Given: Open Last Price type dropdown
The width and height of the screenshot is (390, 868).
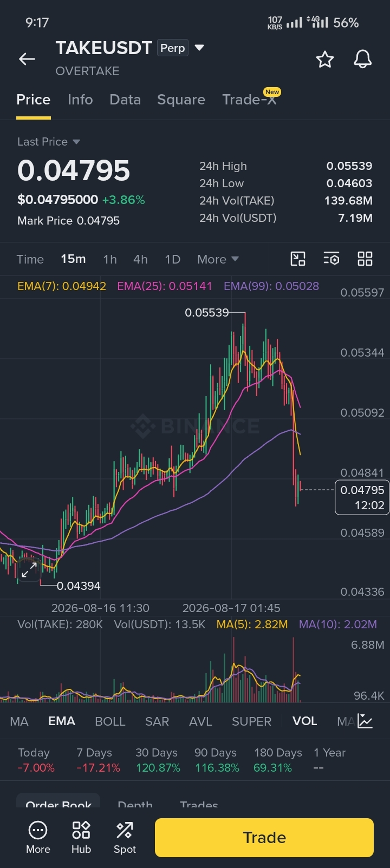Looking at the screenshot, I should click(49, 142).
